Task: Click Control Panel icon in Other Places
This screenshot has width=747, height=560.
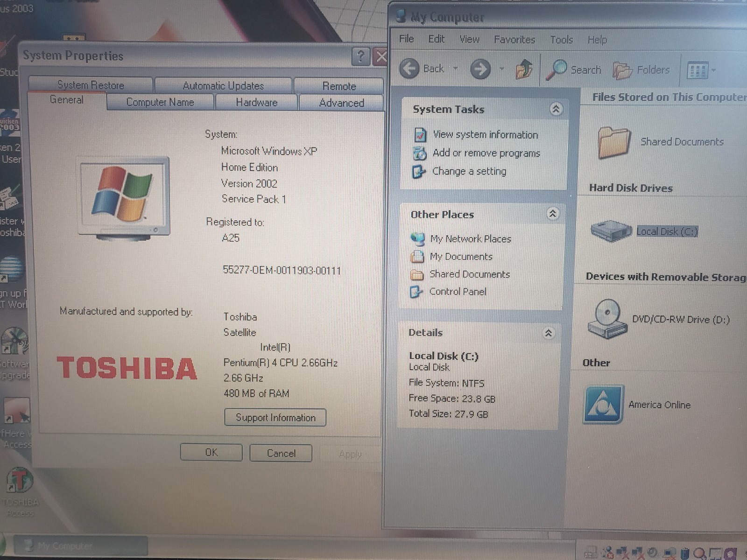Action: tap(416, 292)
